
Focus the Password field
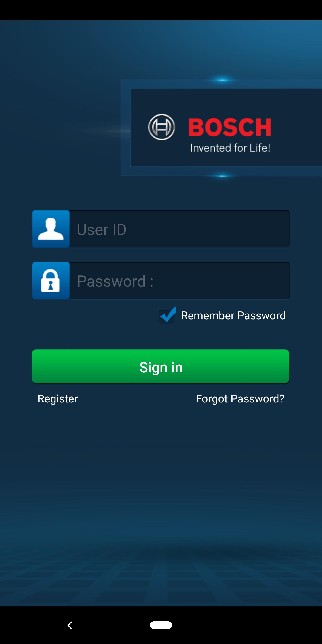180,280
